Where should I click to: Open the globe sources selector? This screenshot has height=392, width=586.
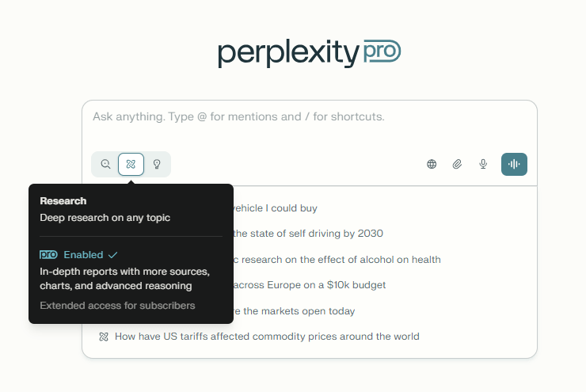click(432, 165)
